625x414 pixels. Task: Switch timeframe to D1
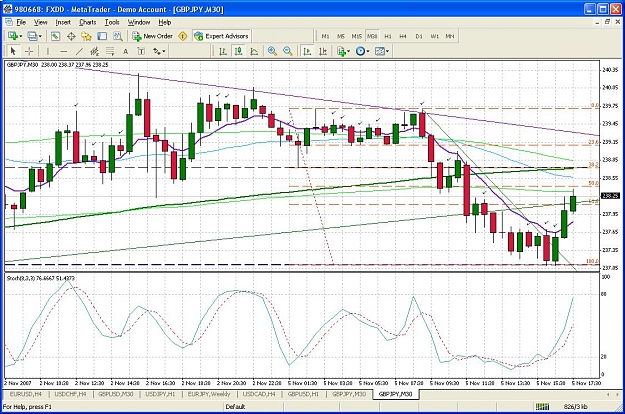(x=419, y=36)
